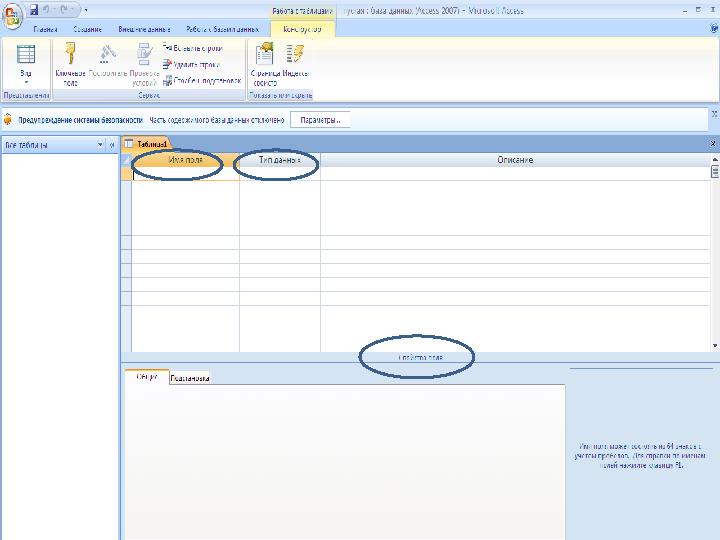Click Столбец подстановок in the ribbon
720x540 pixels.
(202, 81)
